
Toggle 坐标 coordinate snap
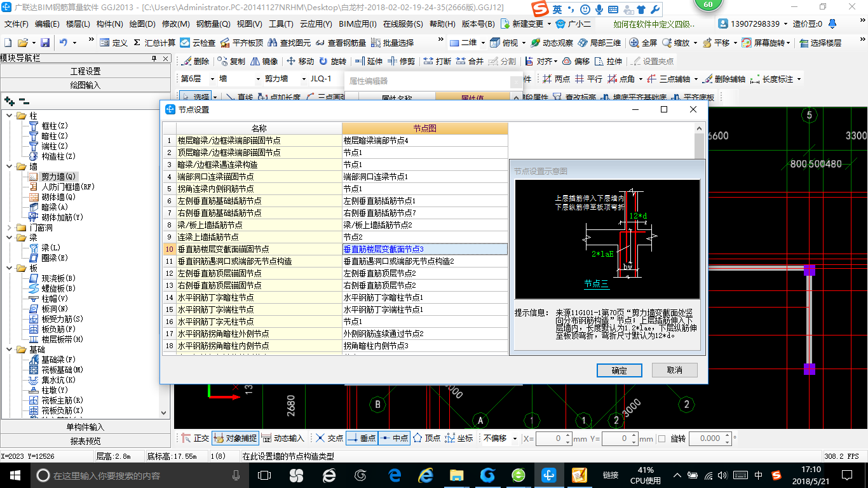click(x=459, y=438)
